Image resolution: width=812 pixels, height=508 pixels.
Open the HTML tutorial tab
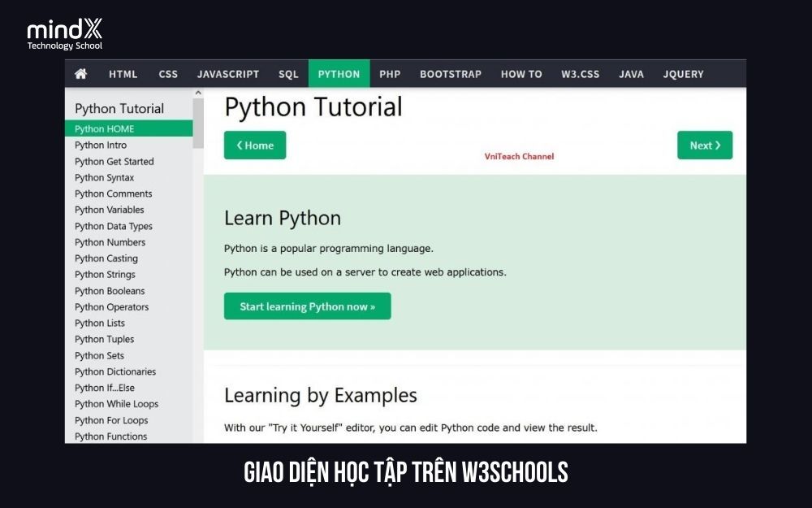tap(123, 74)
